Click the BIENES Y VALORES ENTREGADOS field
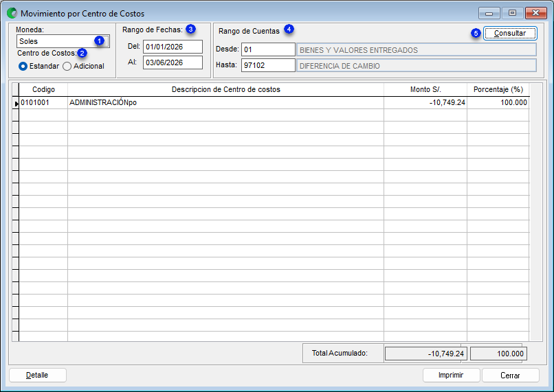 [x=417, y=49]
